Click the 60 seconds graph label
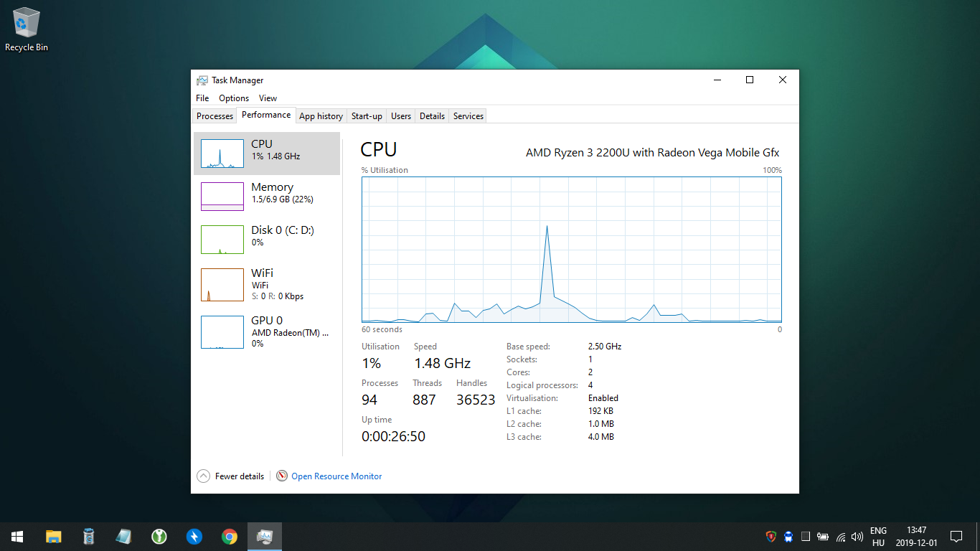Viewport: 980px width, 551px height. 382,330
